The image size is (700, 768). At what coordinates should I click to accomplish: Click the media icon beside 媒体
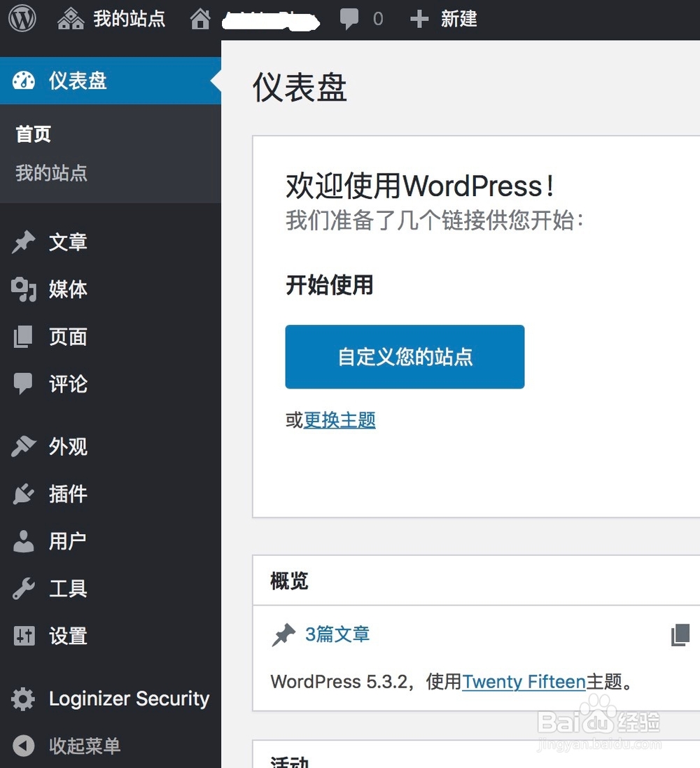point(24,289)
